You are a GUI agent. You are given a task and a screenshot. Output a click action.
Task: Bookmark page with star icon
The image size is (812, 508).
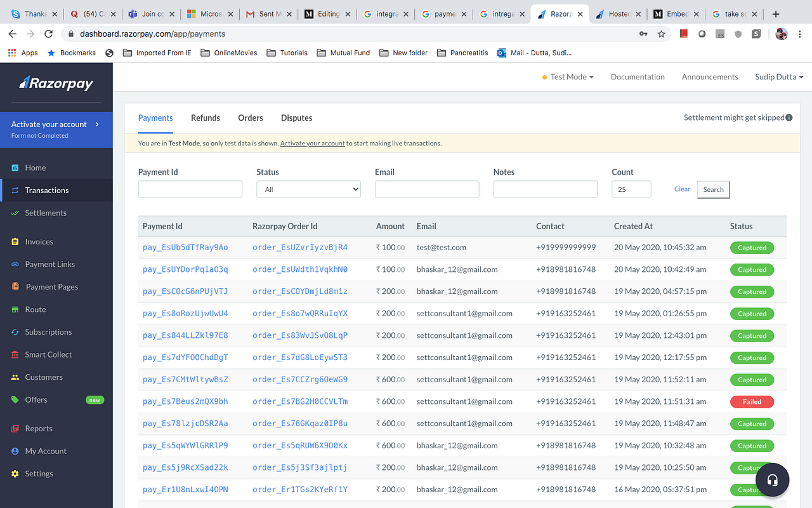(x=661, y=34)
